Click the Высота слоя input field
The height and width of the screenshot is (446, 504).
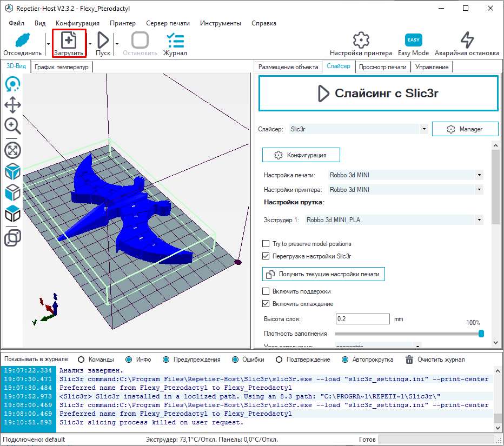362,319
